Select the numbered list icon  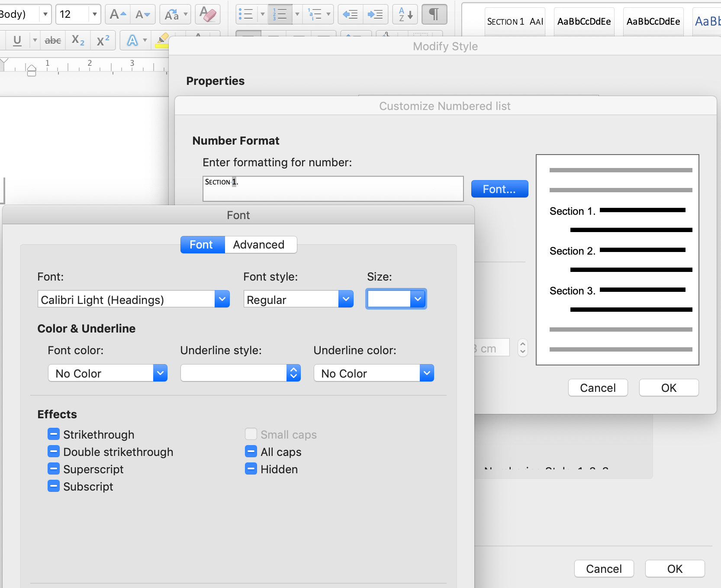point(280,14)
